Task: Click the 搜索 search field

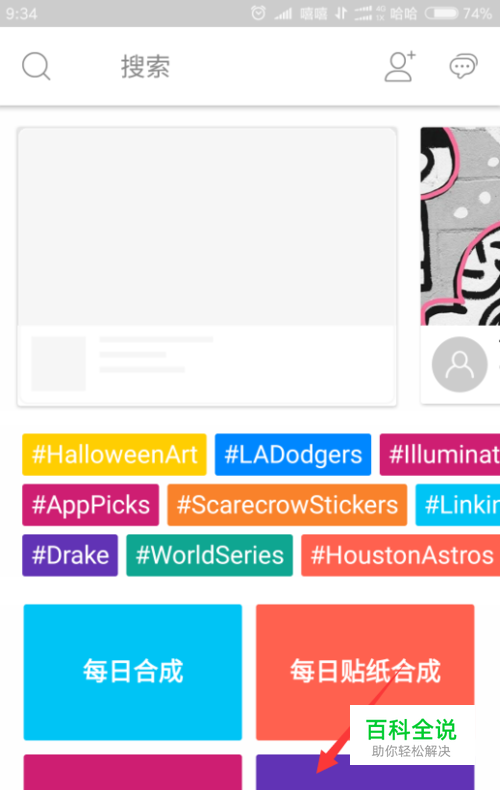Action: coord(145,67)
